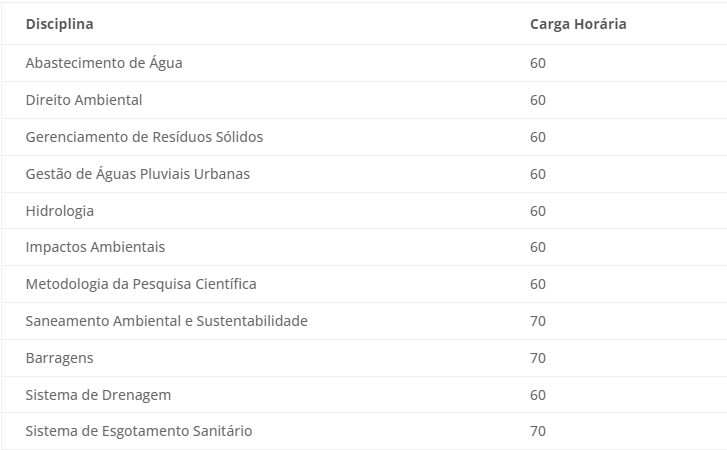
Task: Click the Barragens discipline
Action: pos(59,358)
